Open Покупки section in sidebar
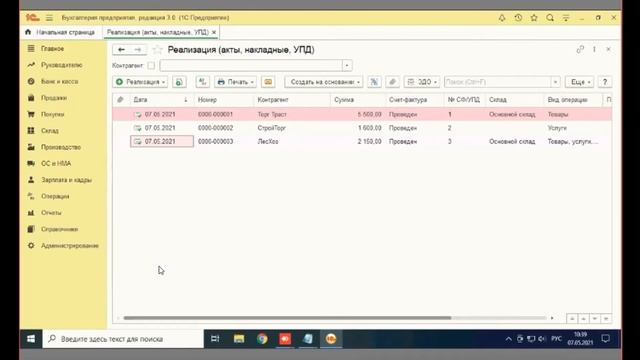Screen dimensions: 640x360 click(53, 114)
